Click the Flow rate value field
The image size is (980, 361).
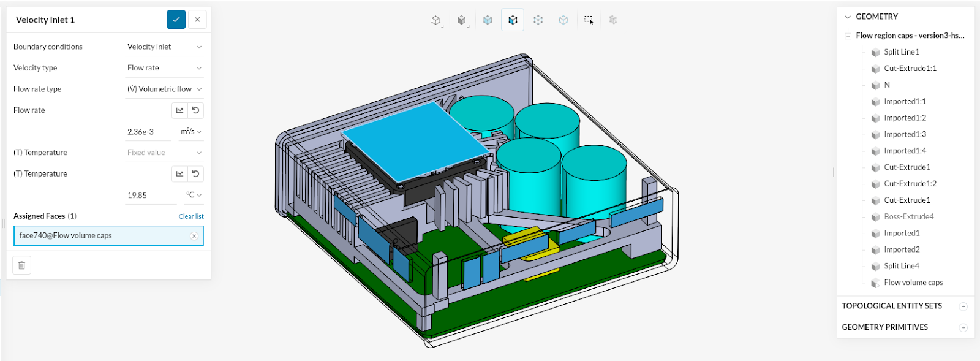coord(148,132)
